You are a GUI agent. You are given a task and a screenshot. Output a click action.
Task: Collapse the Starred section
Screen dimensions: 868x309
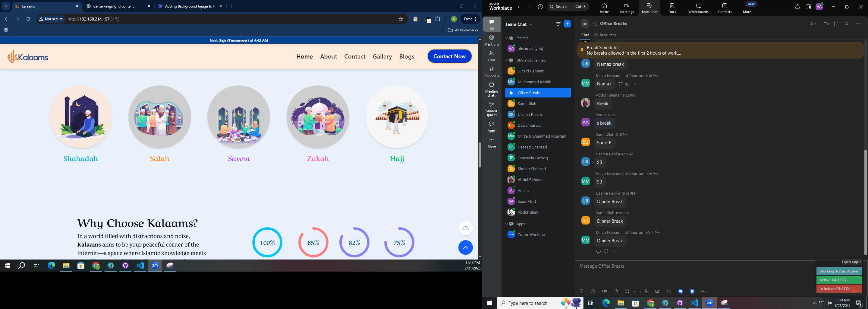tap(506, 38)
